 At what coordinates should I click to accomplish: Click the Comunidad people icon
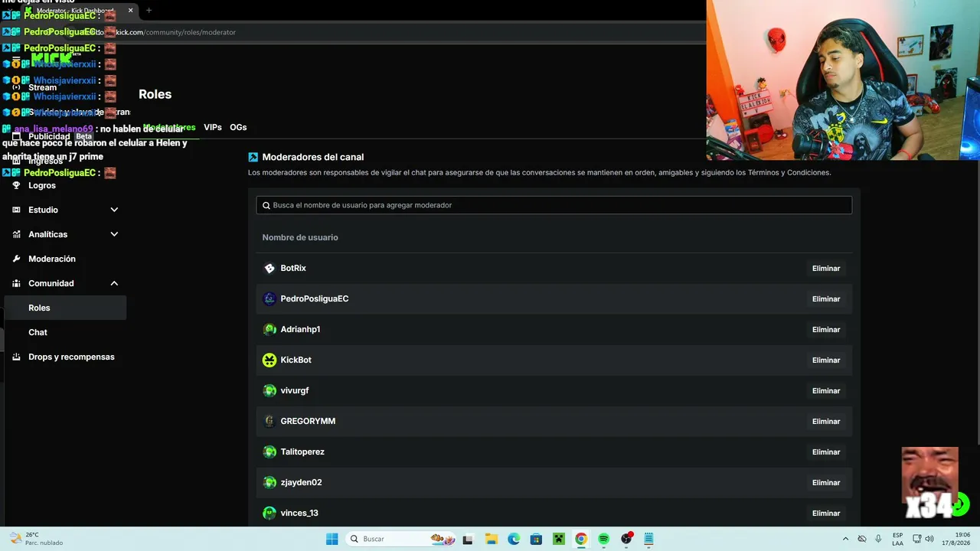click(16, 283)
